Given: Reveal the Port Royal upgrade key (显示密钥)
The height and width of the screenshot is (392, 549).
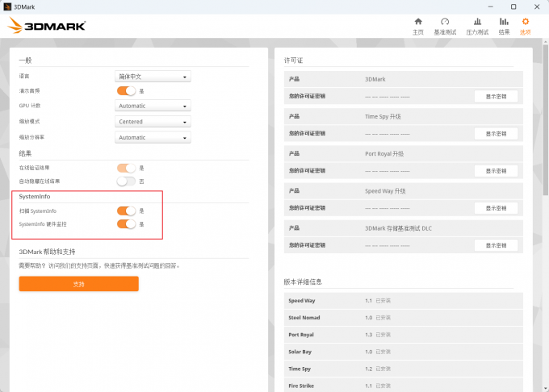Looking at the screenshot, I should coord(495,171).
